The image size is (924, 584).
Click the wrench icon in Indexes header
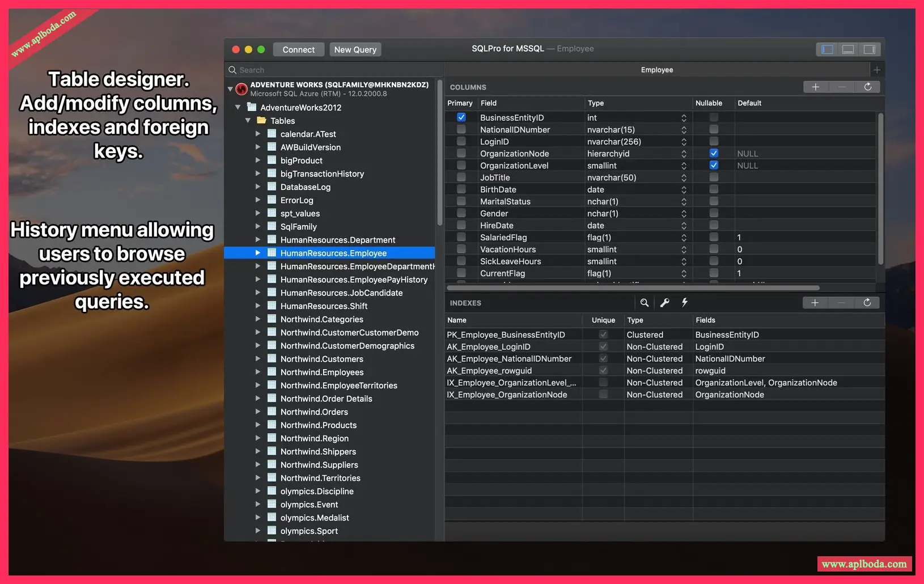pos(665,303)
